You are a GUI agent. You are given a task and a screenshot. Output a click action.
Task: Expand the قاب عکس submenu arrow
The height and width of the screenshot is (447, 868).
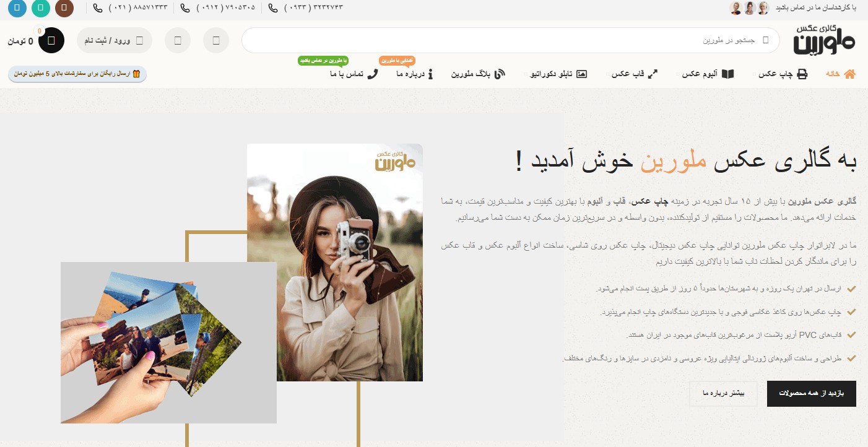607,74
